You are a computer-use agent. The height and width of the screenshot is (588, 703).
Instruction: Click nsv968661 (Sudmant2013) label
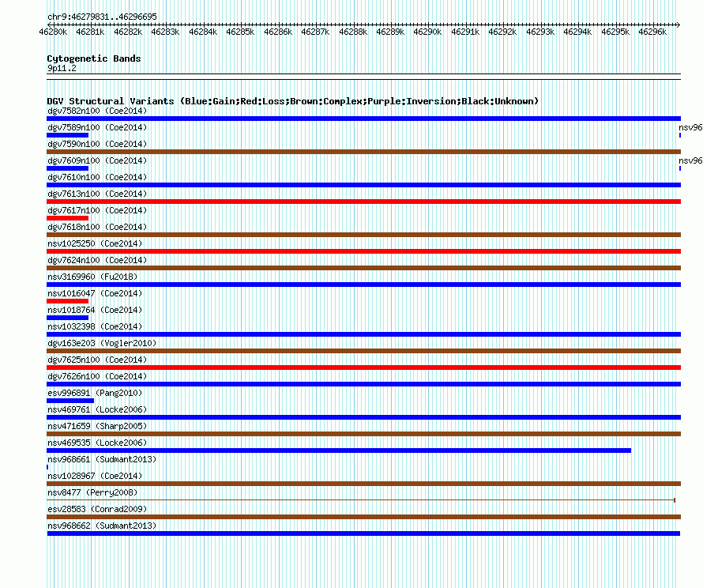click(x=102, y=459)
